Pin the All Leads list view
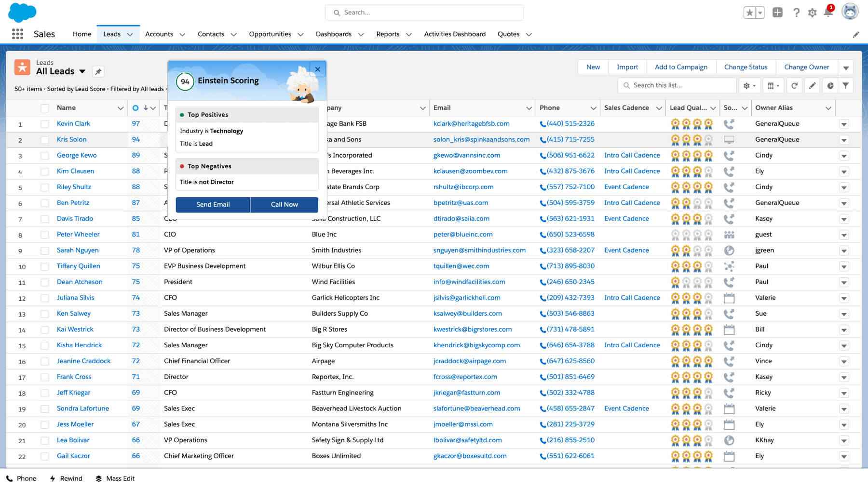 click(x=98, y=71)
